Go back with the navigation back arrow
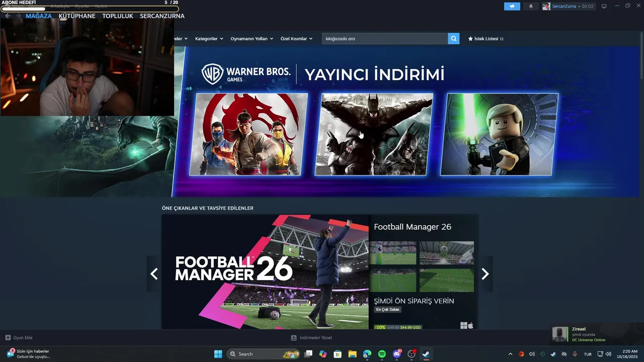 click(8, 16)
